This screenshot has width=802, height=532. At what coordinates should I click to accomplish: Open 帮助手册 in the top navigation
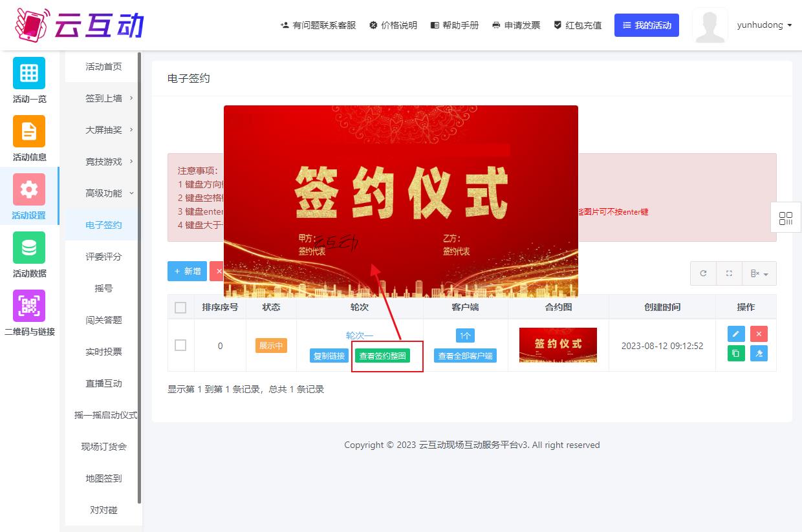[x=455, y=25]
